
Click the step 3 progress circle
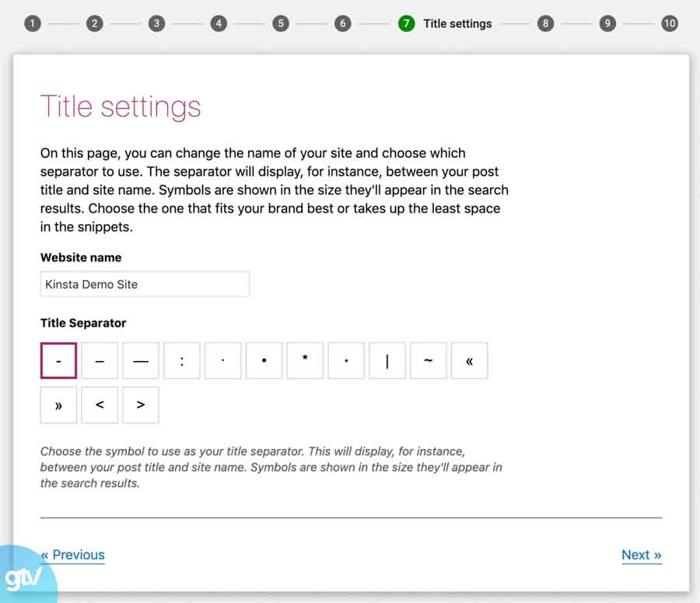pos(156,23)
